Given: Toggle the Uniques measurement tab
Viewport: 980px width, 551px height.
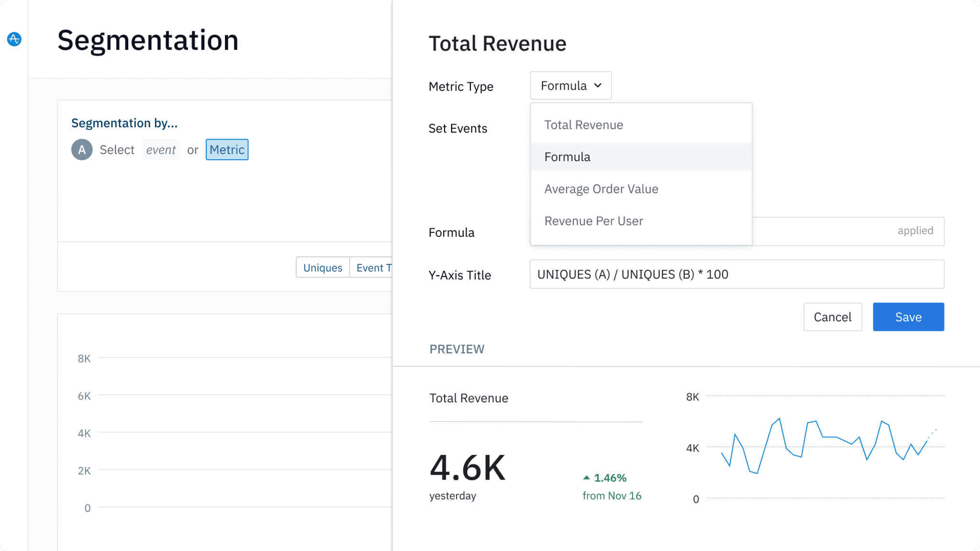Looking at the screenshot, I should coord(323,268).
